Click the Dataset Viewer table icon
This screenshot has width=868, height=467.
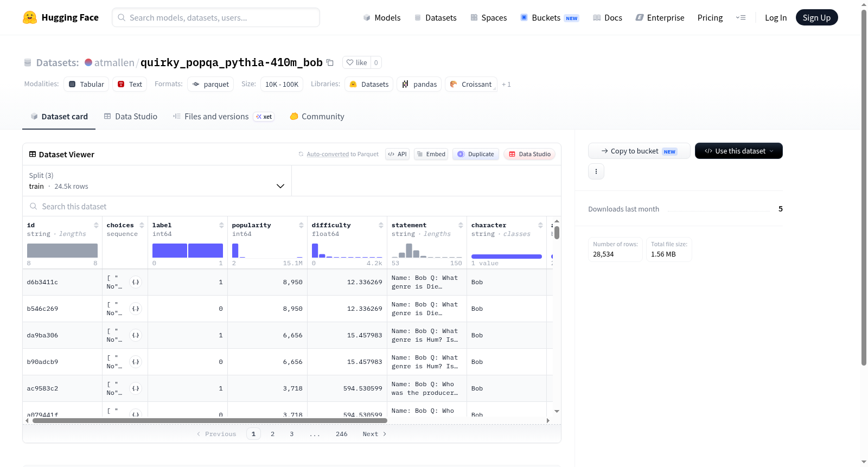[33, 155]
